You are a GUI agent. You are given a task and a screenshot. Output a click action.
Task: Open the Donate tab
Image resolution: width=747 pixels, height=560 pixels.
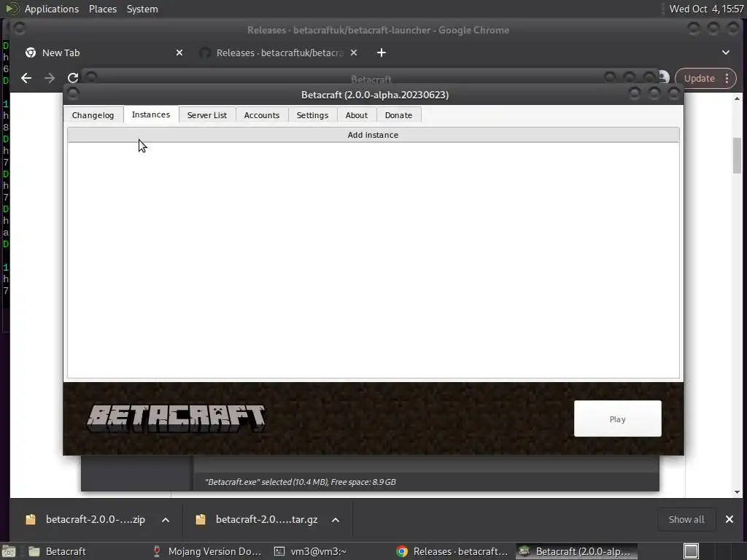(398, 115)
